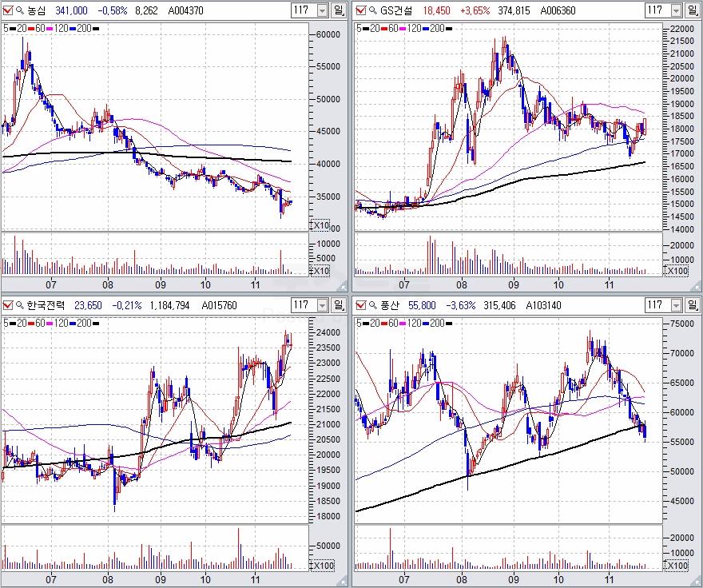Click the 풍산 stock name label

click(x=390, y=304)
